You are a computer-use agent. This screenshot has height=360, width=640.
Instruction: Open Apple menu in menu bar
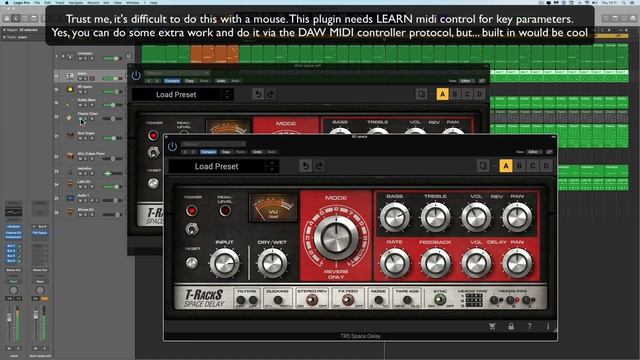click(x=7, y=2)
